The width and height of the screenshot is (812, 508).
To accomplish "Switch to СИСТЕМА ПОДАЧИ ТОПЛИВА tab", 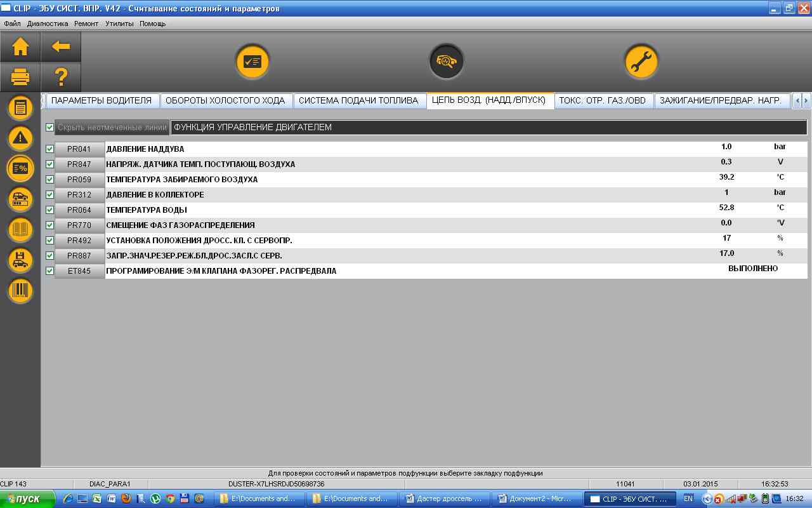I will pyautogui.click(x=358, y=100).
